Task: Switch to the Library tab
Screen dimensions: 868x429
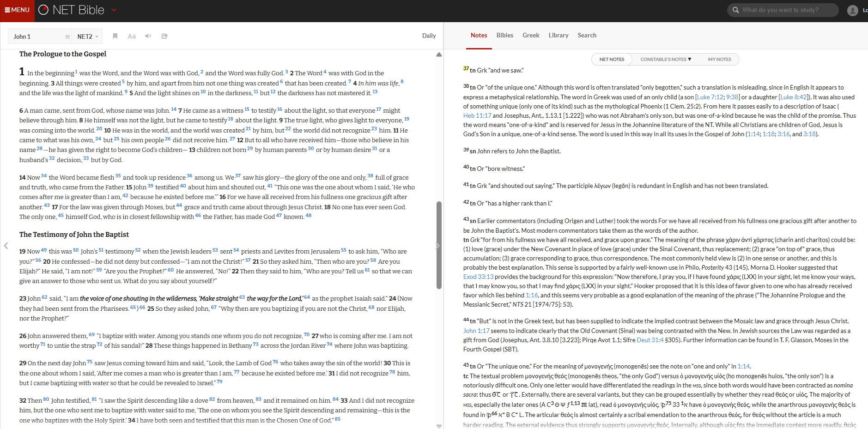Action: (x=558, y=36)
